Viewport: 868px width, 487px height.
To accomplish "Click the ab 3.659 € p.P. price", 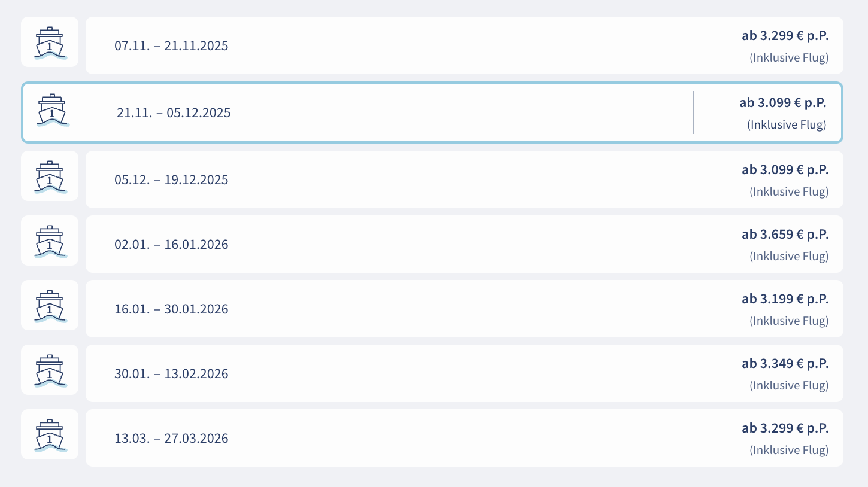I will [785, 235].
